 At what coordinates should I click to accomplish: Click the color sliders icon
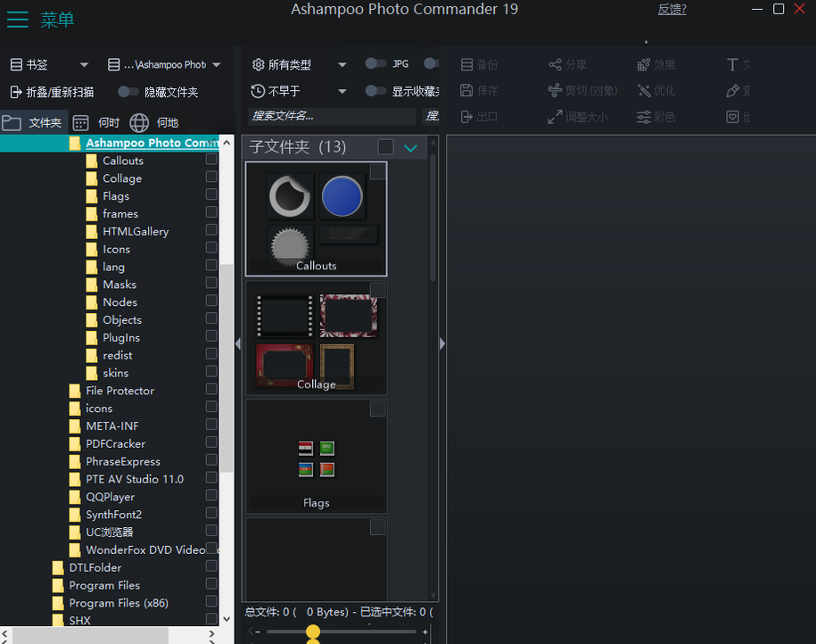tap(644, 117)
